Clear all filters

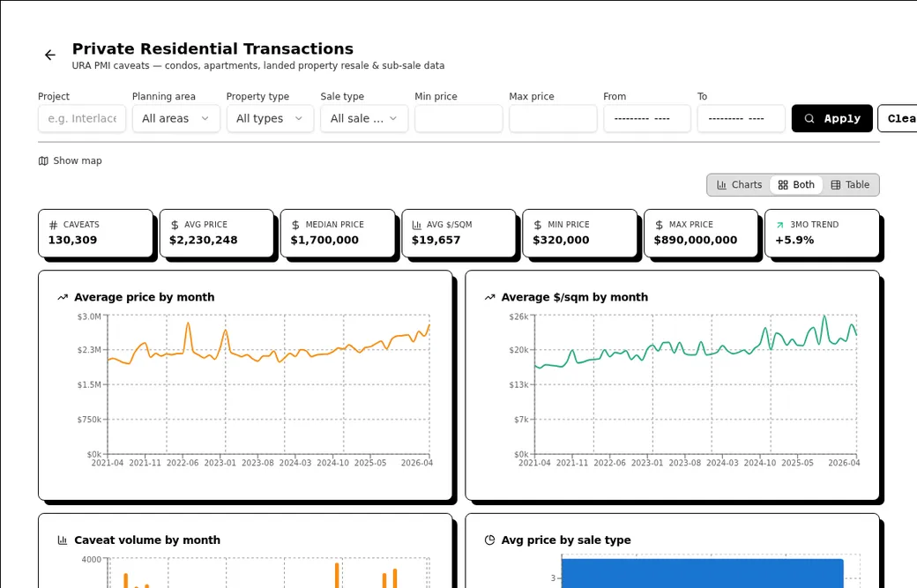[x=898, y=119]
